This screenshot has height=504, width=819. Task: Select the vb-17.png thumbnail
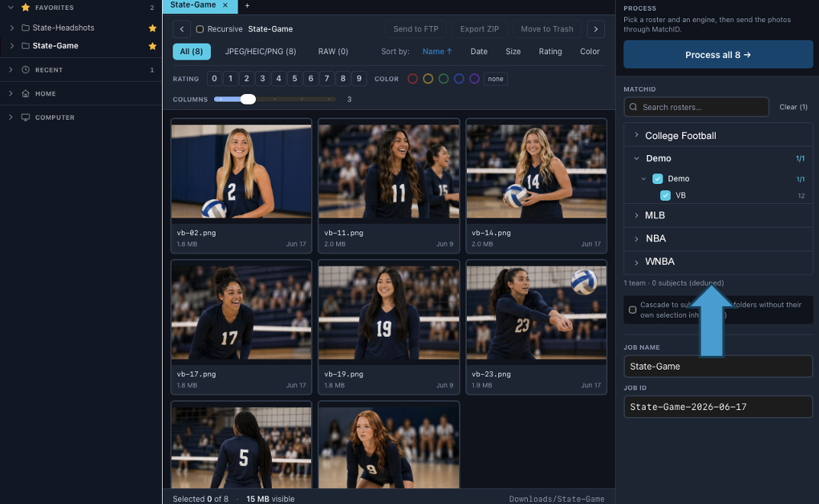point(241,313)
